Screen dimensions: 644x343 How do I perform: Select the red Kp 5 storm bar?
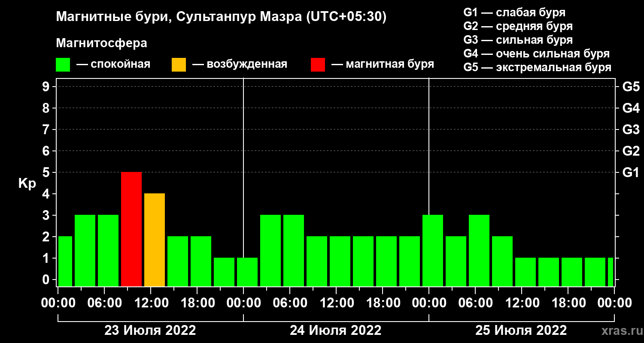point(131,229)
